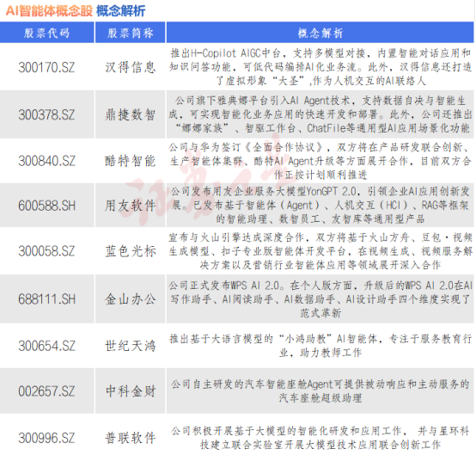Click the stock name 中科金财
This screenshot has height=461, width=476.
(131, 391)
